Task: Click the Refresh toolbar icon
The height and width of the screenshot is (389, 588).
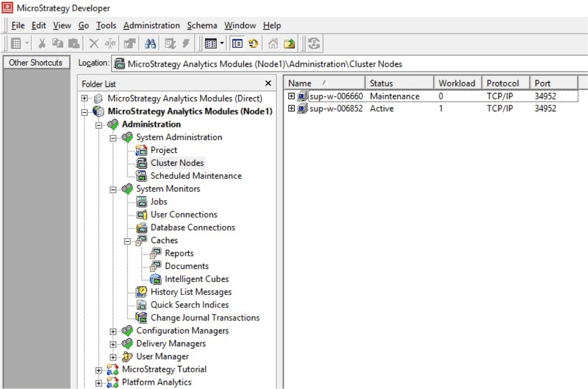Action: 254,43
